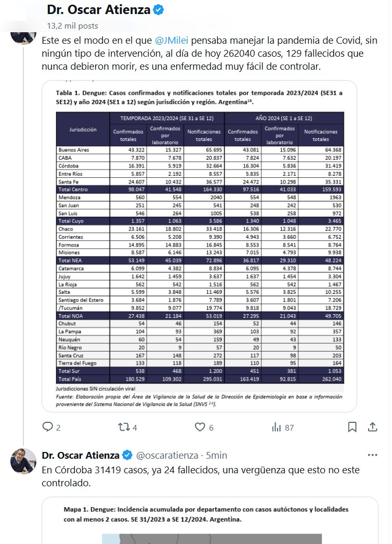Repost the tweet with the retweet icon
The width and height of the screenshot is (392, 544).
tap(124, 427)
